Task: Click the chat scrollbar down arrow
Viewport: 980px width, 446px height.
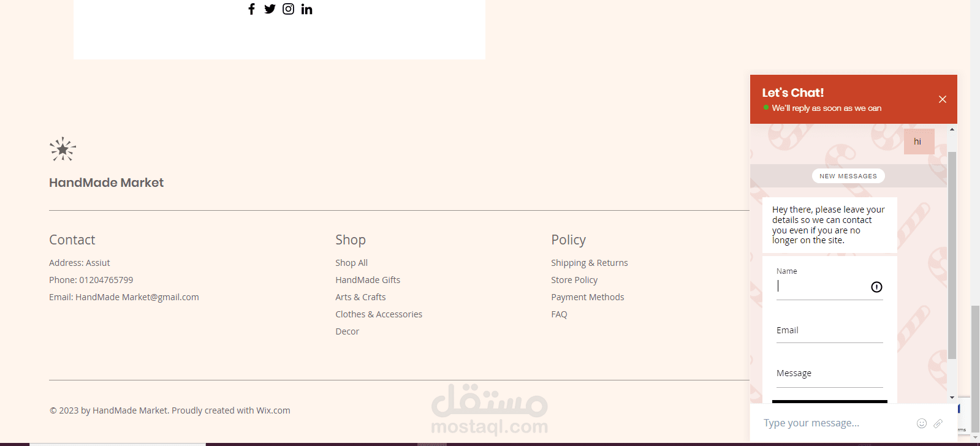Action: [952, 398]
